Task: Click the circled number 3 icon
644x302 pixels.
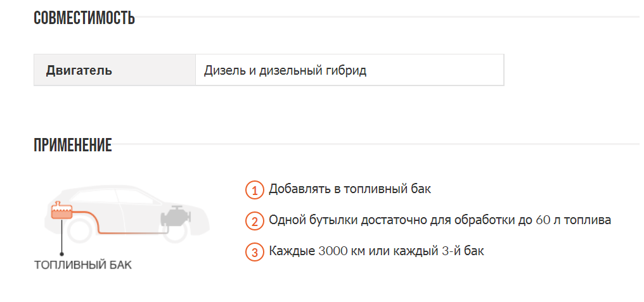Action: [254, 251]
